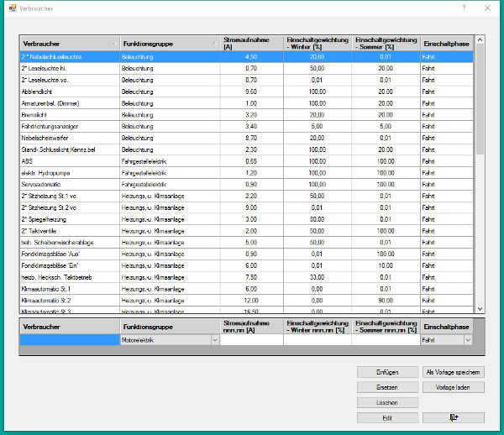This screenshot has height=435, width=504.
Task: Select the '2* Sitzheizung St.2 vo.' row
Action: click(x=246, y=207)
